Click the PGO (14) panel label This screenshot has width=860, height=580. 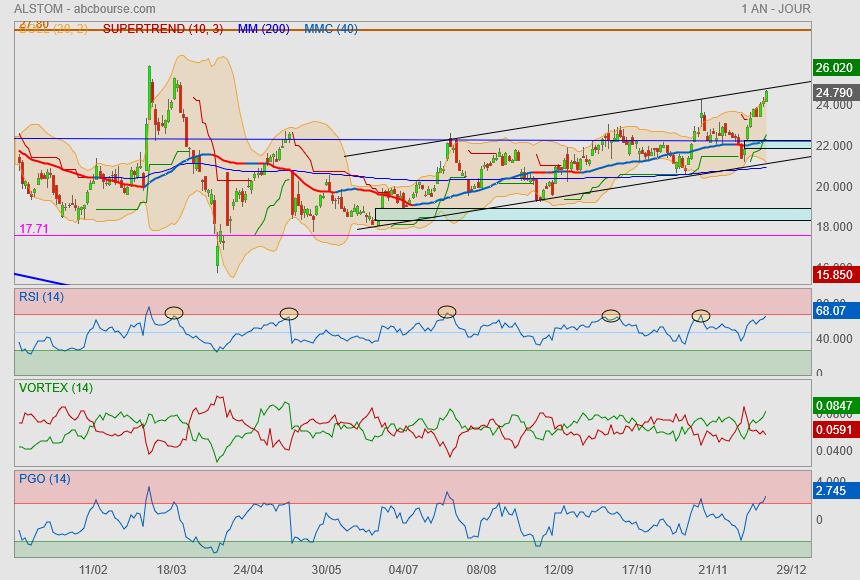coord(44,478)
